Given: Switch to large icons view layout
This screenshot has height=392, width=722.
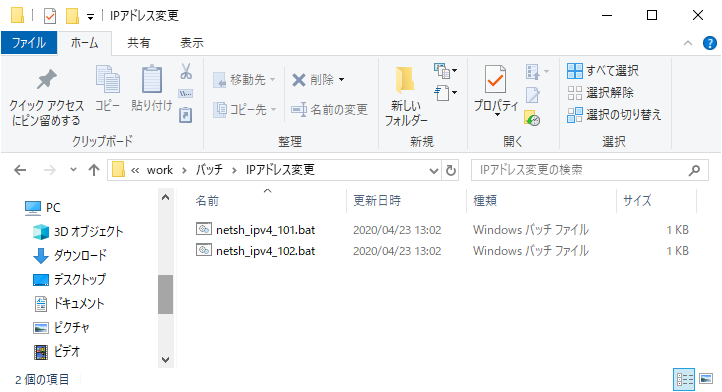Looking at the screenshot, I should [706, 379].
